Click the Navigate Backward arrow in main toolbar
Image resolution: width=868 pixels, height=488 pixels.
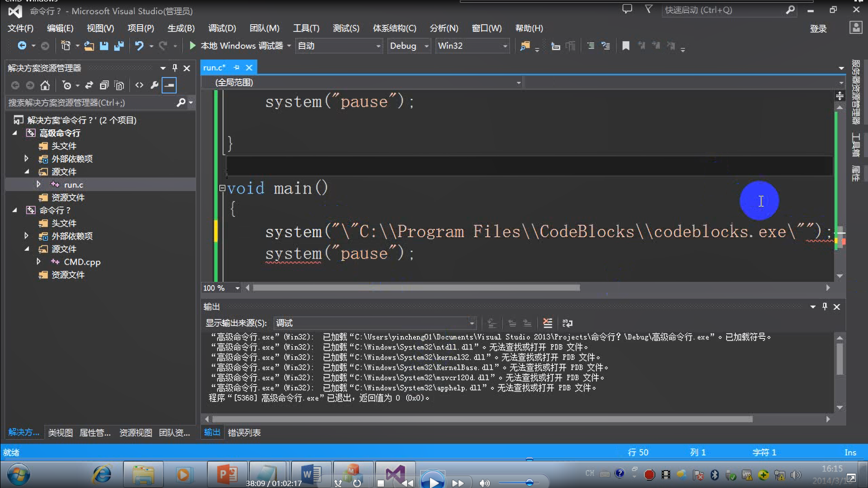pyautogui.click(x=22, y=46)
